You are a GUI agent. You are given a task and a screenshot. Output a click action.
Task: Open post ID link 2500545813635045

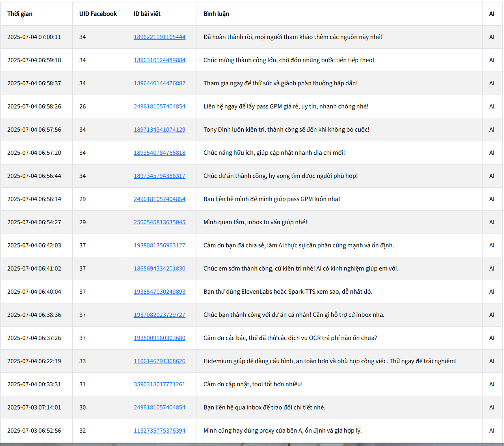160,222
